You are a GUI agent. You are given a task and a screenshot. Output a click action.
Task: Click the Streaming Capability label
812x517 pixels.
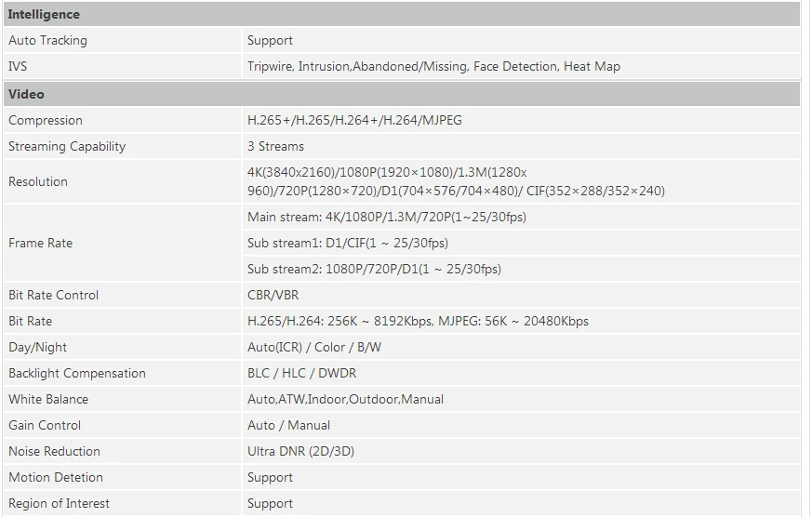[67, 147]
